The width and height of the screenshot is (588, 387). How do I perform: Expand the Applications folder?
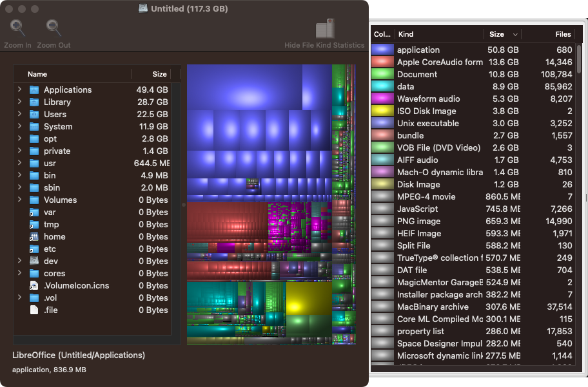pyautogui.click(x=19, y=90)
